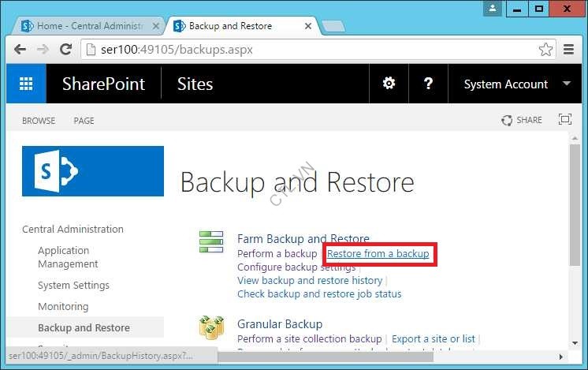Click the SharePoint site logo
This screenshot has width=588, height=370.
tap(93, 171)
